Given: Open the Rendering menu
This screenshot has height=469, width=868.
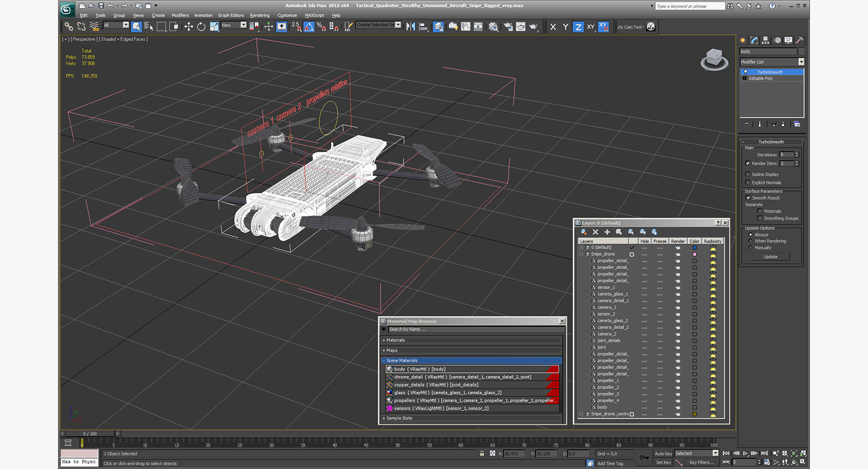Looking at the screenshot, I should [260, 15].
